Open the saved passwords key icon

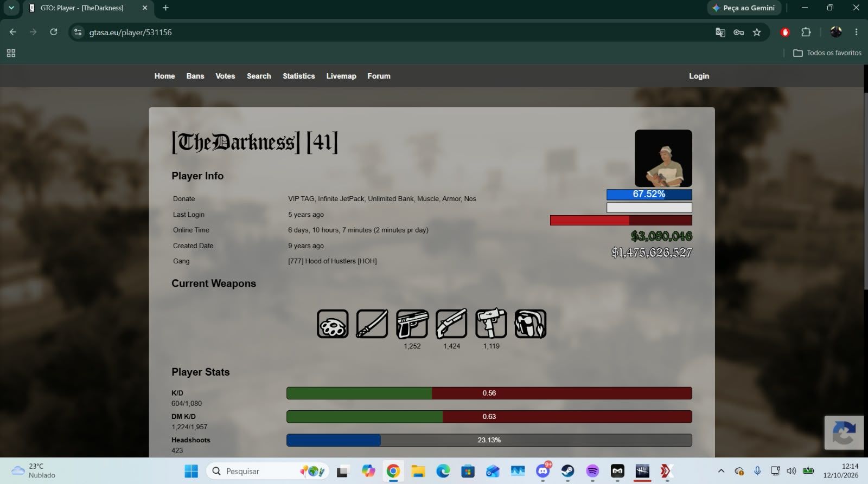point(738,33)
